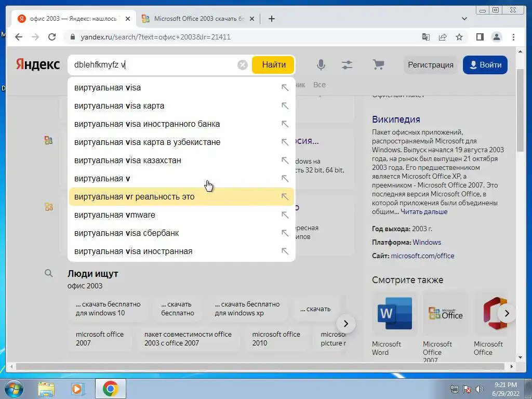The height and width of the screenshot is (399, 532).
Task: Insert suggestion arrow for 'виртуальная visa казахстан'
Action: click(x=285, y=161)
